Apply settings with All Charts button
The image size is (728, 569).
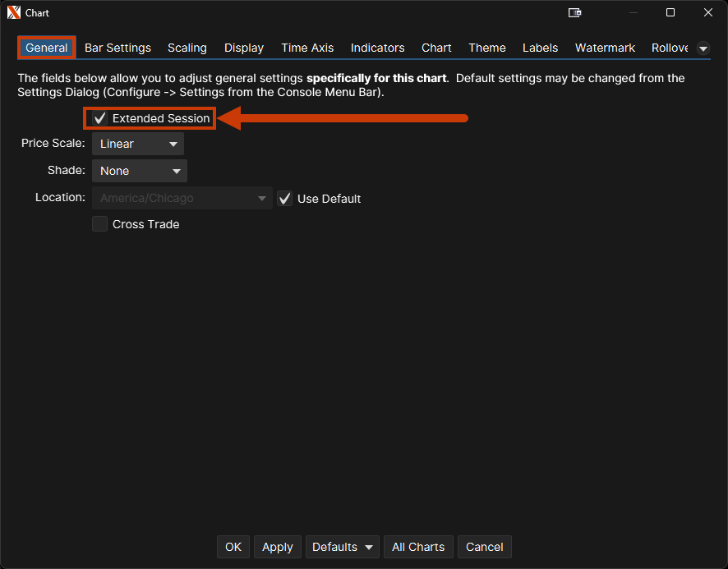click(x=418, y=547)
